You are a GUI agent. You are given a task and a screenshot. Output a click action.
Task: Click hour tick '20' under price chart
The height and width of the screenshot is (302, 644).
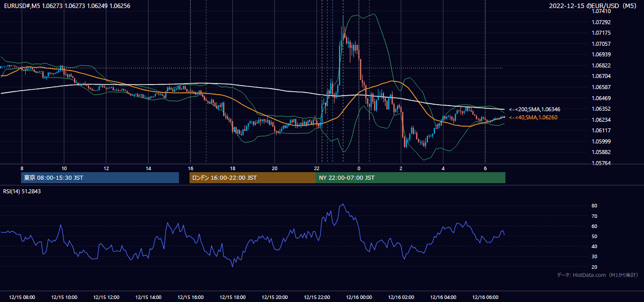(x=275, y=168)
